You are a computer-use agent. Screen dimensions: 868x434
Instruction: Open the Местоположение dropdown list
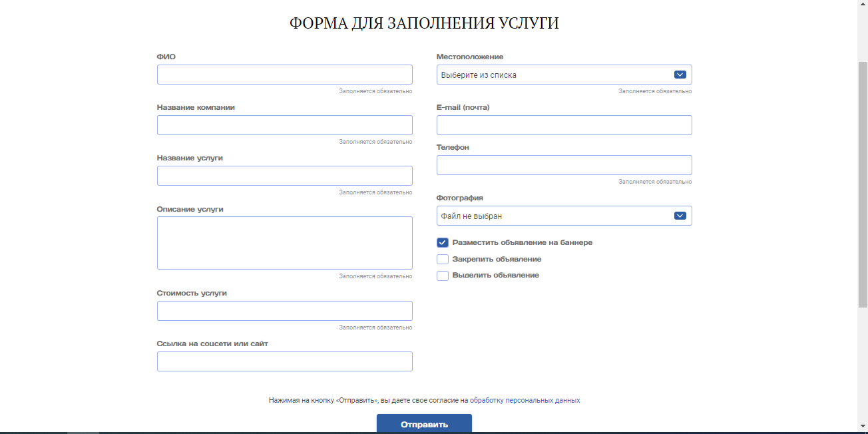(564, 75)
